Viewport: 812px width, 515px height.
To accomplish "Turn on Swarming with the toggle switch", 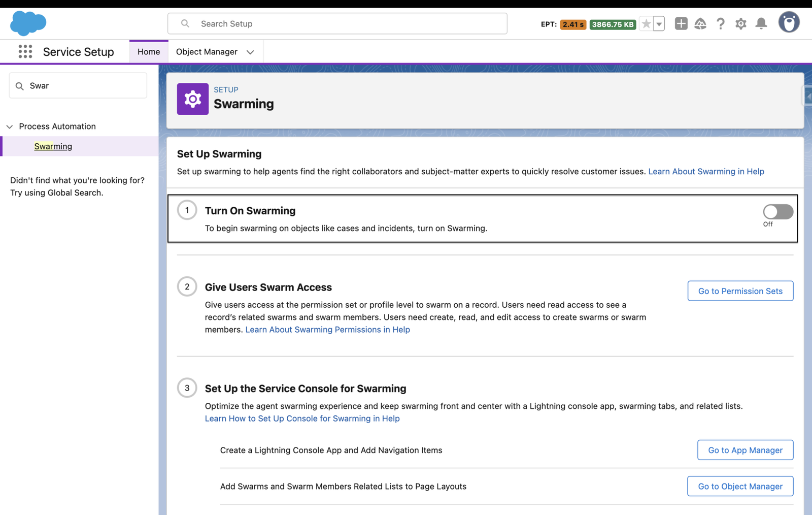I will point(778,212).
